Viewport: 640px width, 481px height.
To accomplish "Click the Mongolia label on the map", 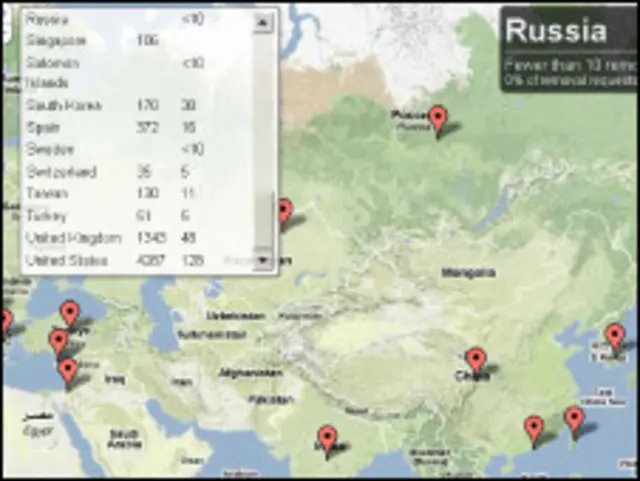I will (469, 273).
